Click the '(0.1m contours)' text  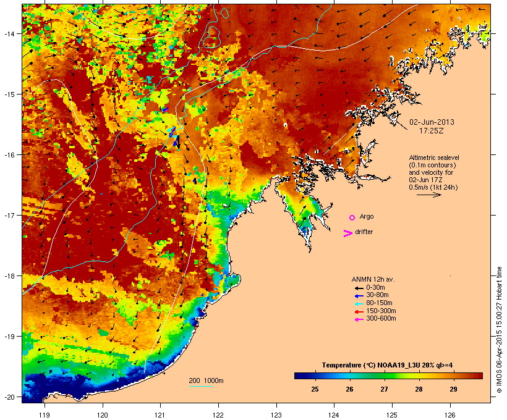click(x=432, y=165)
